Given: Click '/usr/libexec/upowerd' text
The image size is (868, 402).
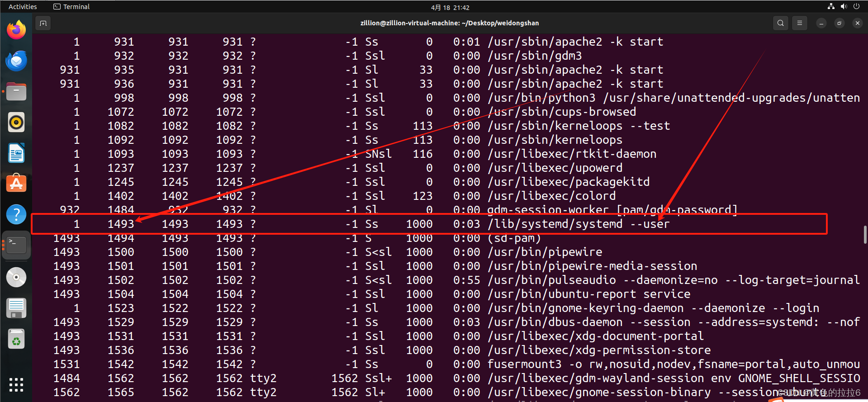Looking at the screenshot, I should (x=555, y=168).
